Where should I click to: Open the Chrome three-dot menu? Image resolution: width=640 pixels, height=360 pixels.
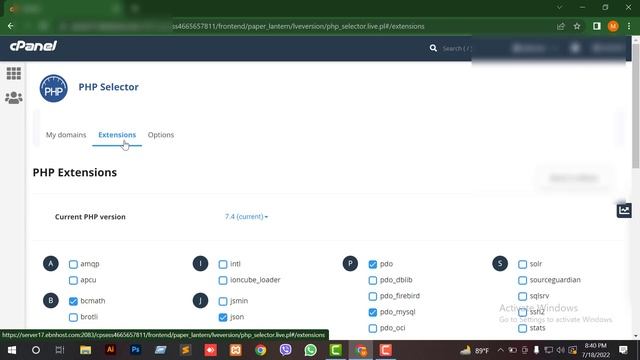pos(629,26)
